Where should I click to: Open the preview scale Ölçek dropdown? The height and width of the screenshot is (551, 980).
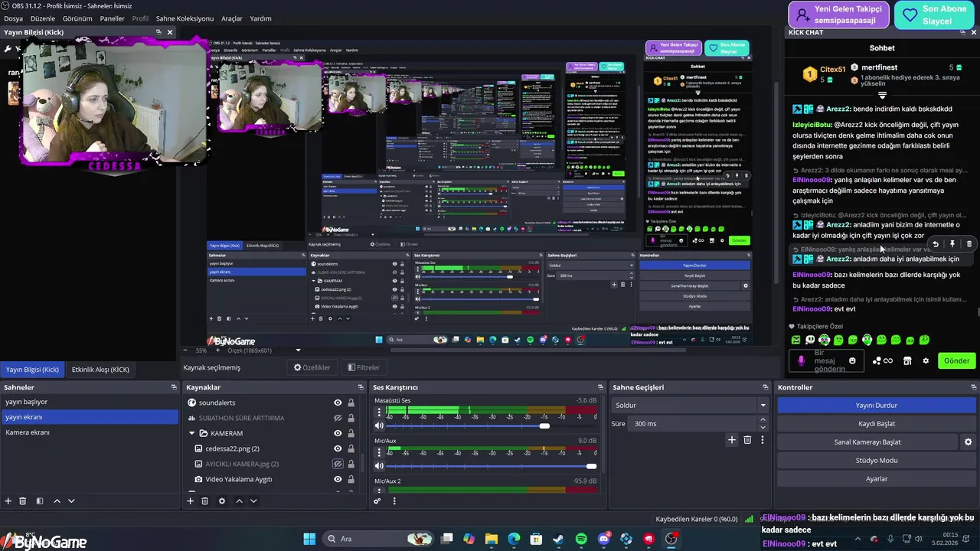[x=299, y=350]
